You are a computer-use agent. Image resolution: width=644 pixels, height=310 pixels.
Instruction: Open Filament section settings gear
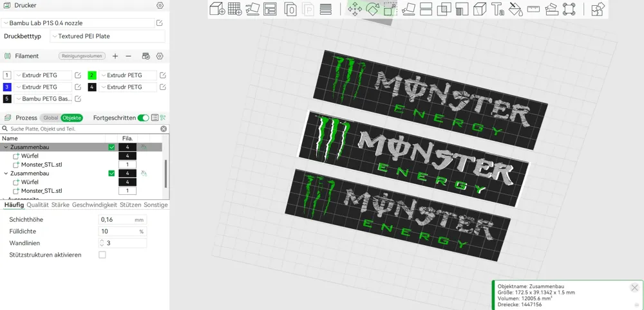(x=160, y=56)
